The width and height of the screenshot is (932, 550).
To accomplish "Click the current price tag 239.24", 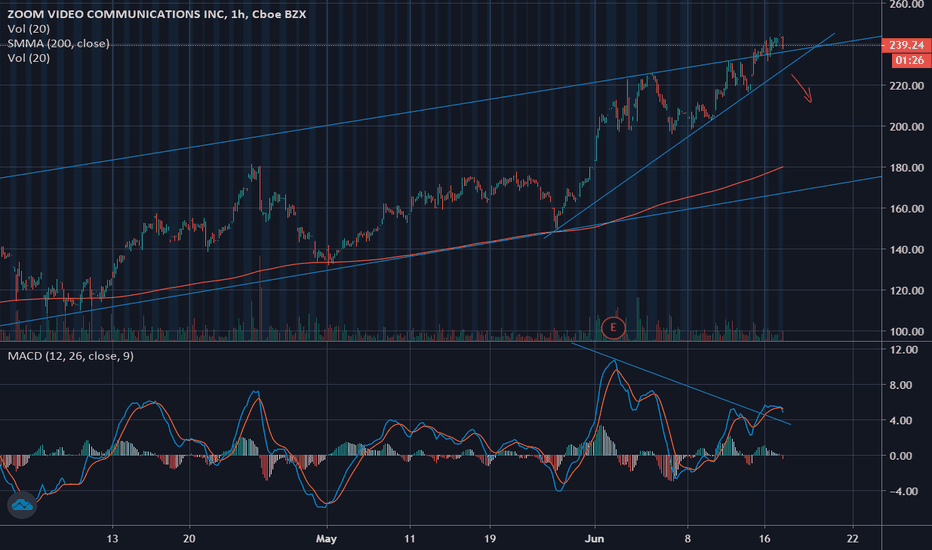I will click(906, 45).
